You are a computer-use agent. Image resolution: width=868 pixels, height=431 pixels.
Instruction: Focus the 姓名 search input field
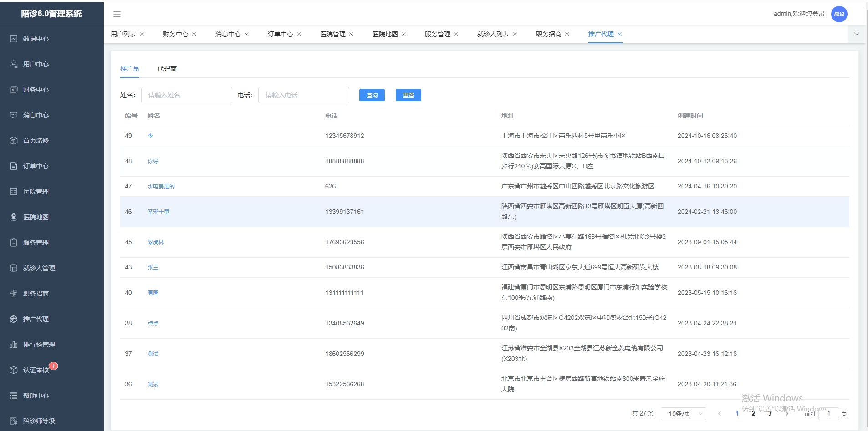[x=186, y=95]
